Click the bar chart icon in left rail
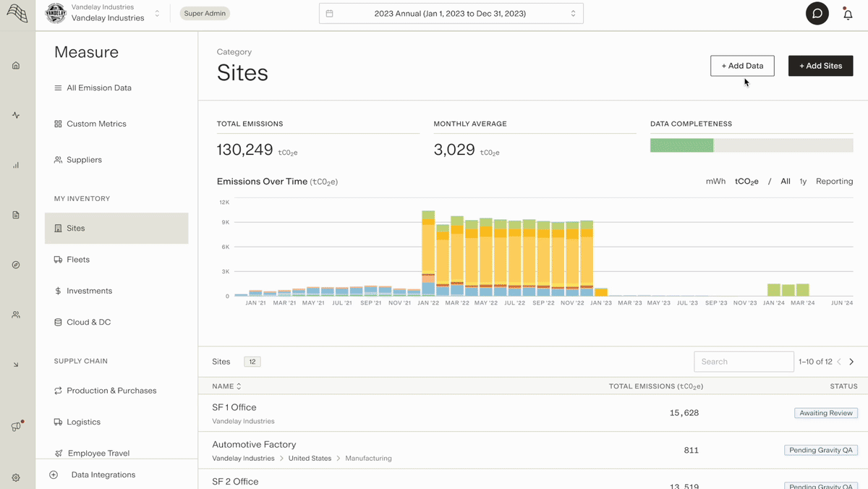Image resolution: width=868 pixels, height=489 pixels. [16, 165]
